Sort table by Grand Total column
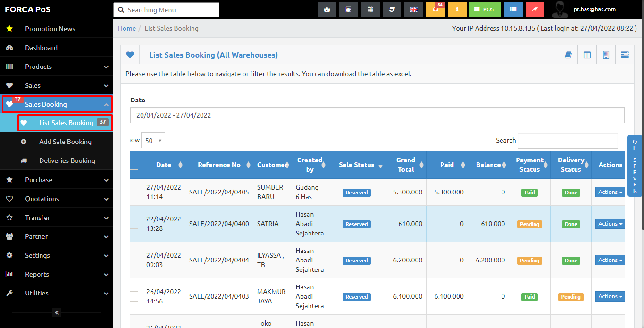The image size is (644, 328). point(406,165)
